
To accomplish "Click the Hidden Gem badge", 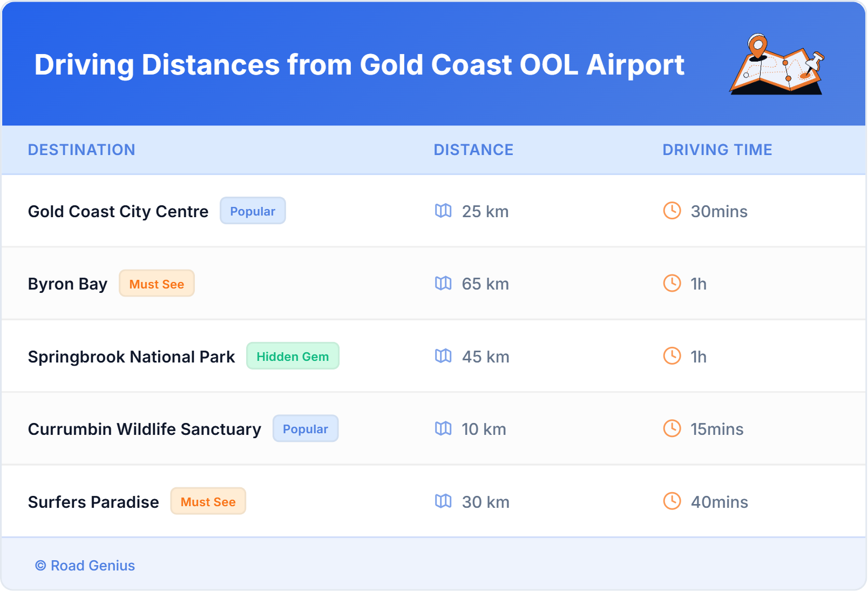I will 293,357.
